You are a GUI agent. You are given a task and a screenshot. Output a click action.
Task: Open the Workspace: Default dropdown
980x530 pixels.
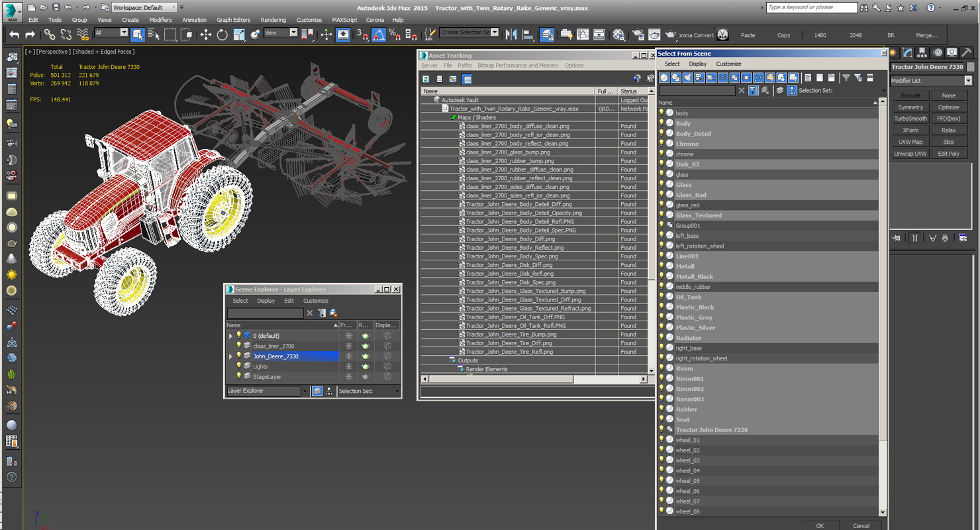144,7
